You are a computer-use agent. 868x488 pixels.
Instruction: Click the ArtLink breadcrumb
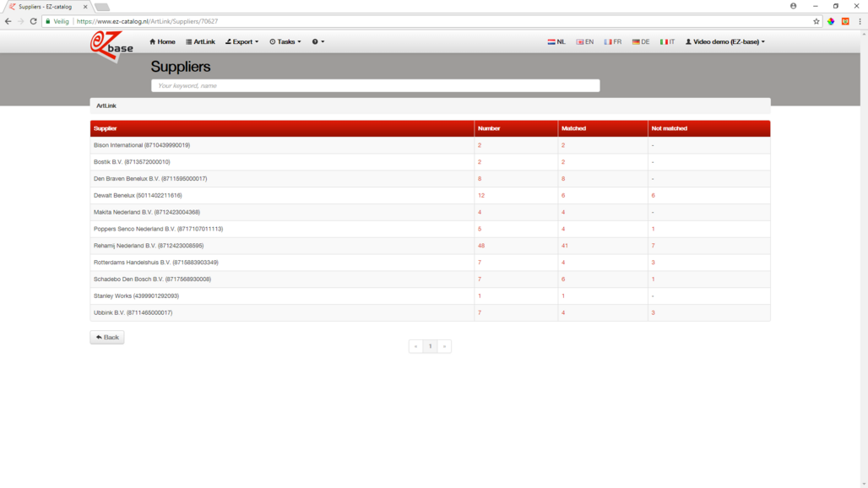(106, 106)
